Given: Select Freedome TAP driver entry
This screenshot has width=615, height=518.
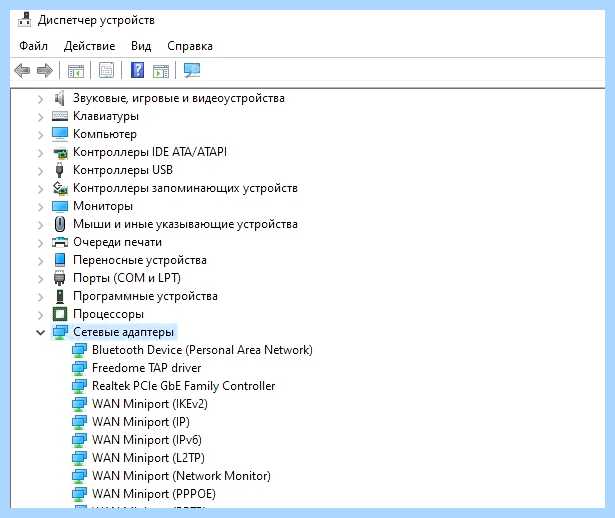Looking at the screenshot, I should 146,368.
